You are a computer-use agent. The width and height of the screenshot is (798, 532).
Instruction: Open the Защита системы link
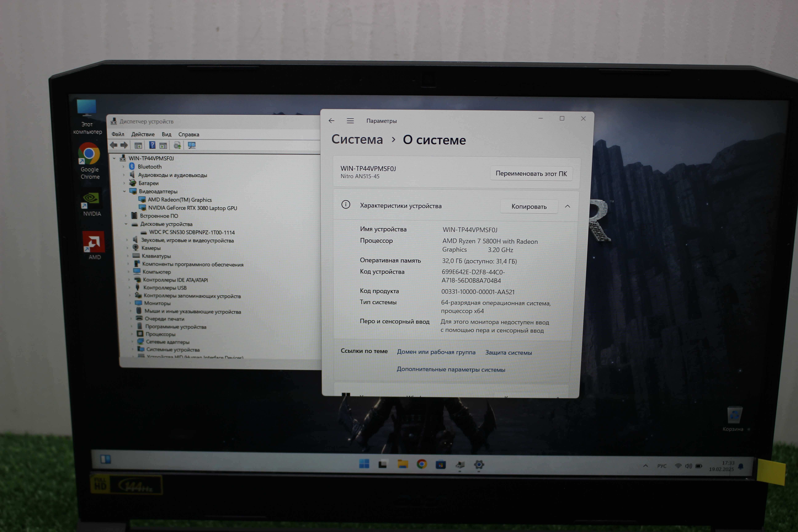click(508, 353)
